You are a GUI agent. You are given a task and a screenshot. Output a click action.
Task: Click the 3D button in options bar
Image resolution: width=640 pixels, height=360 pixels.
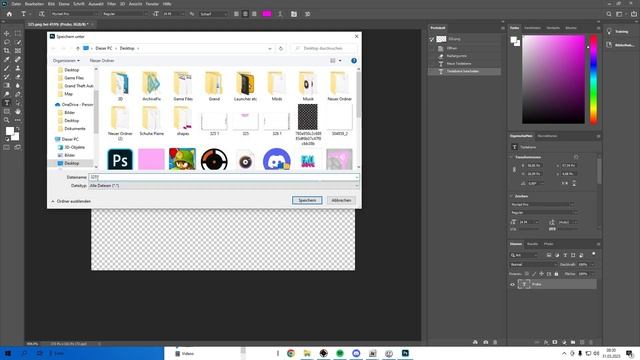(x=307, y=14)
